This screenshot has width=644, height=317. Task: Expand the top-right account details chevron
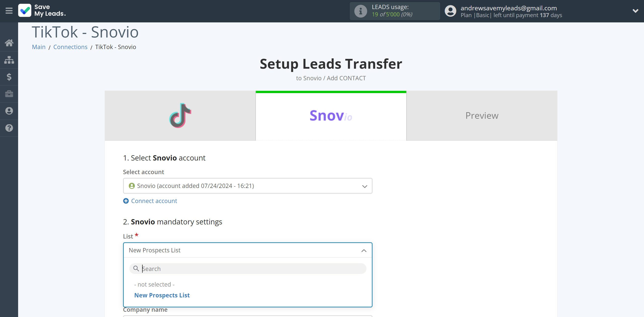(x=634, y=11)
